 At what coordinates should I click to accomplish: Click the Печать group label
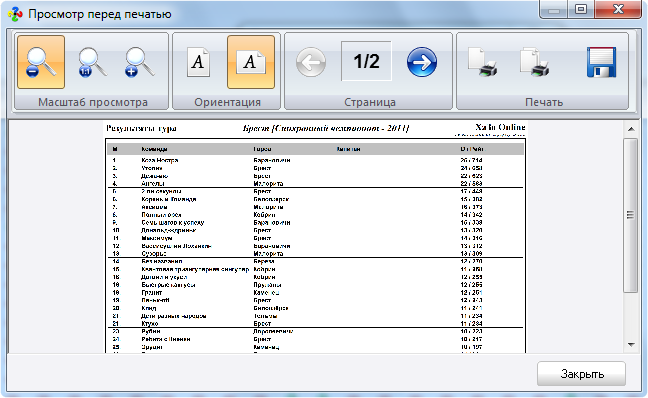click(544, 102)
